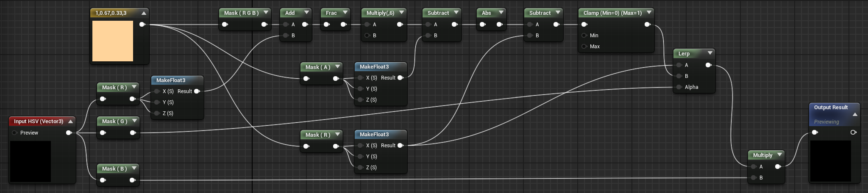Click the Clamp node's output pin
868x193 pixels.
(x=648, y=25)
